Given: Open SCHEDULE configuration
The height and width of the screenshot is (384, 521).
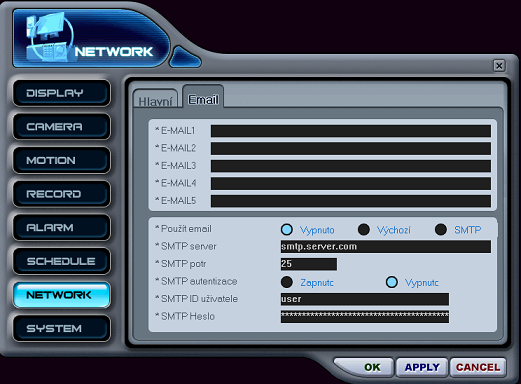Looking at the screenshot, I should coord(62,261).
